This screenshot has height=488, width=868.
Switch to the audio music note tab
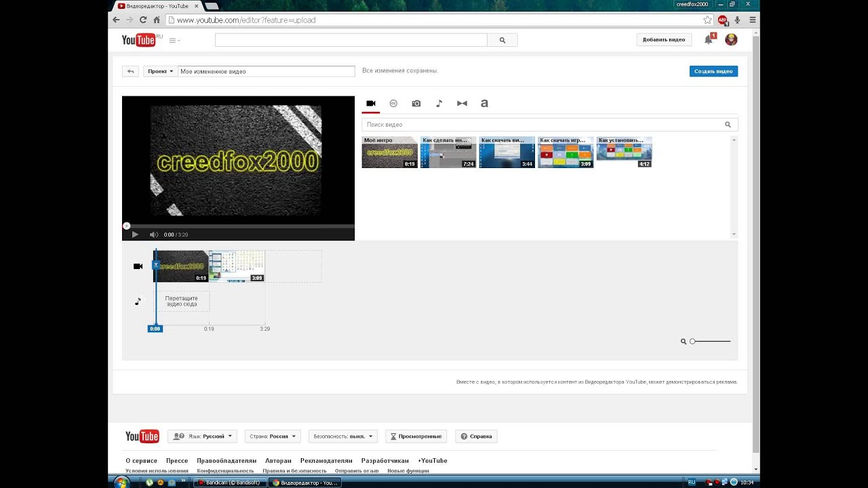[439, 104]
